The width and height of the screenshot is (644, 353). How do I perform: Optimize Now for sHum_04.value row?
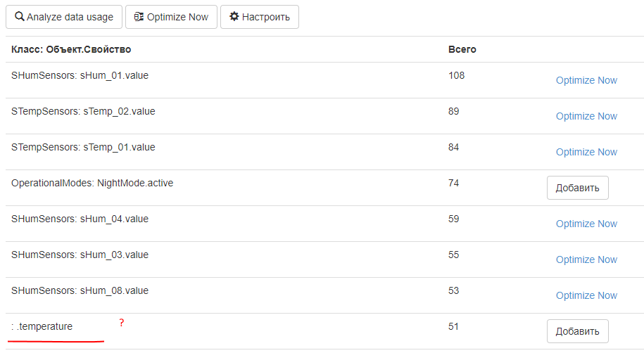coord(586,224)
